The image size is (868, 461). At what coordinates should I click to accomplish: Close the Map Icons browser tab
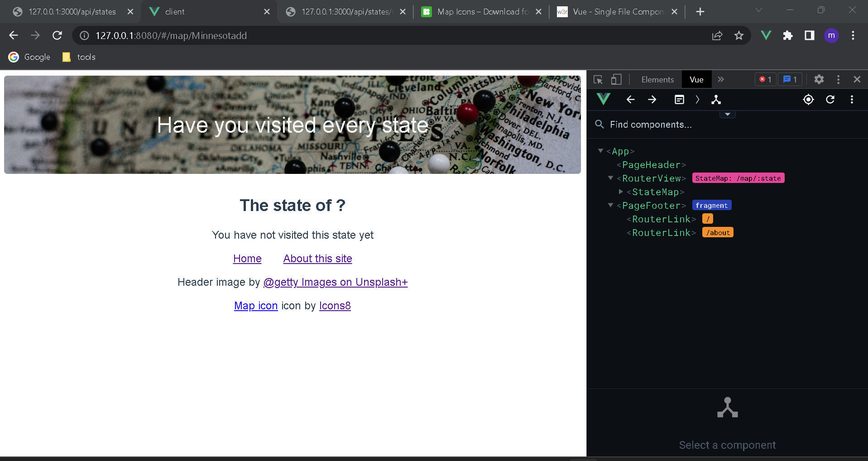[538, 12]
